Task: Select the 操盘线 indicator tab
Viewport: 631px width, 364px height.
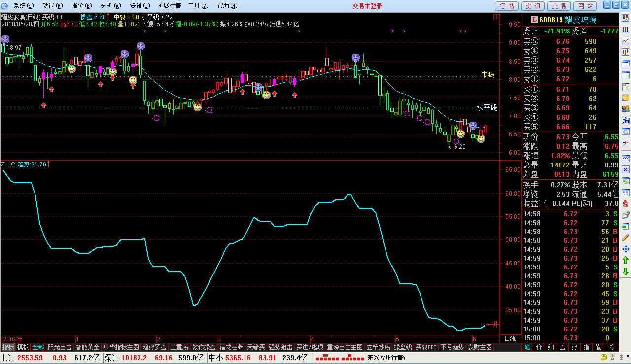Action: pyautogui.click(x=403, y=347)
